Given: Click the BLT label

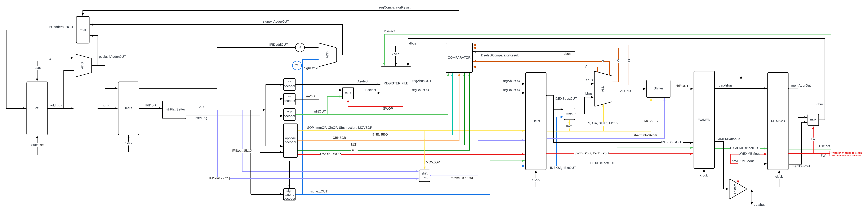Looking at the screenshot, I should [x=353, y=145].
